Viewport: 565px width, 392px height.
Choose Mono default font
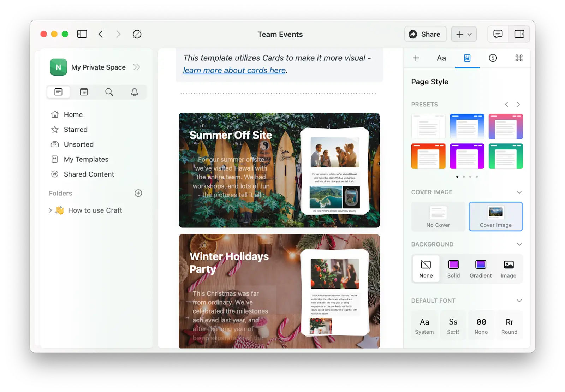pyautogui.click(x=481, y=326)
